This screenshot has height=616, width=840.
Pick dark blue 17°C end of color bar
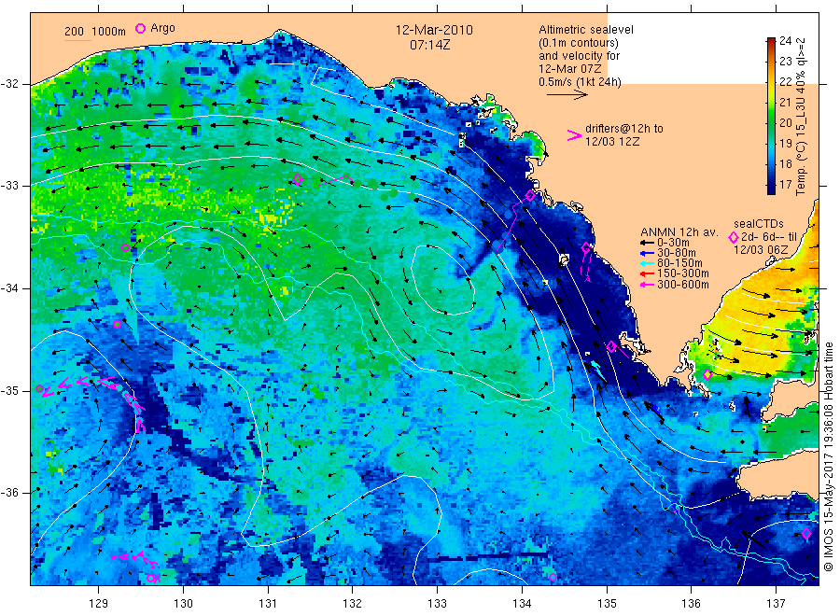tap(771, 189)
